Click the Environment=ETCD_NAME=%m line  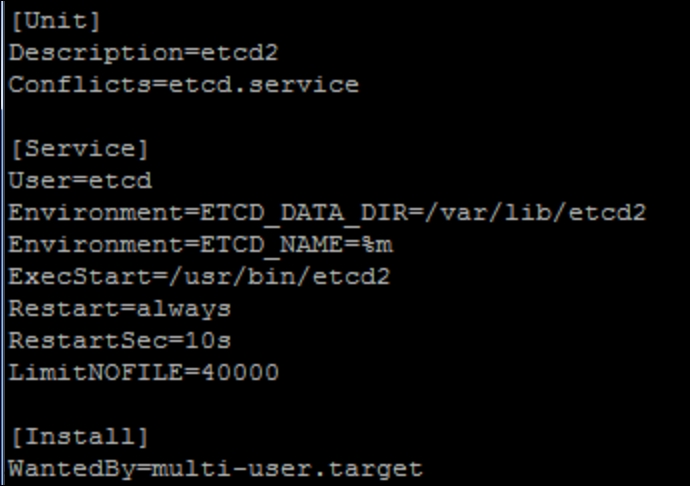201,245
